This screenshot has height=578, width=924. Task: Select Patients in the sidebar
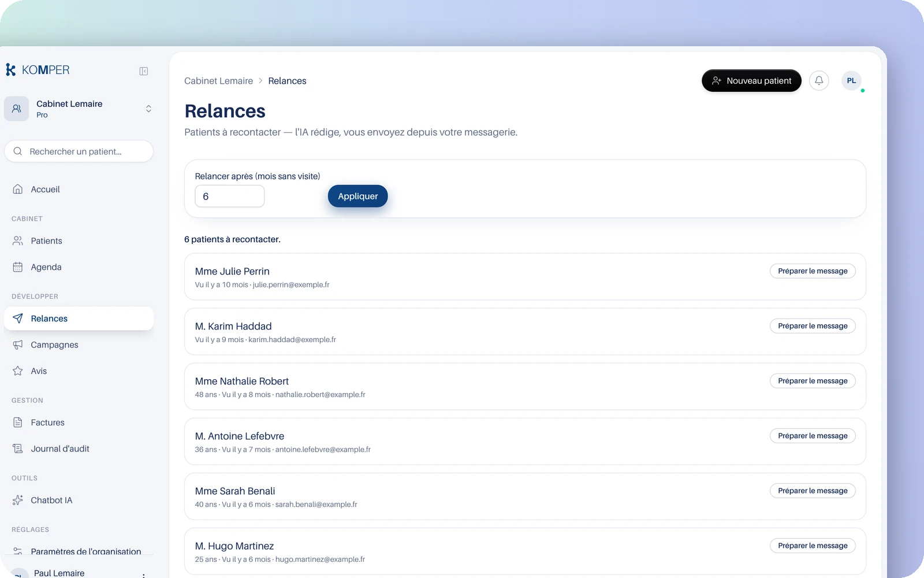click(x=79, y=241)
